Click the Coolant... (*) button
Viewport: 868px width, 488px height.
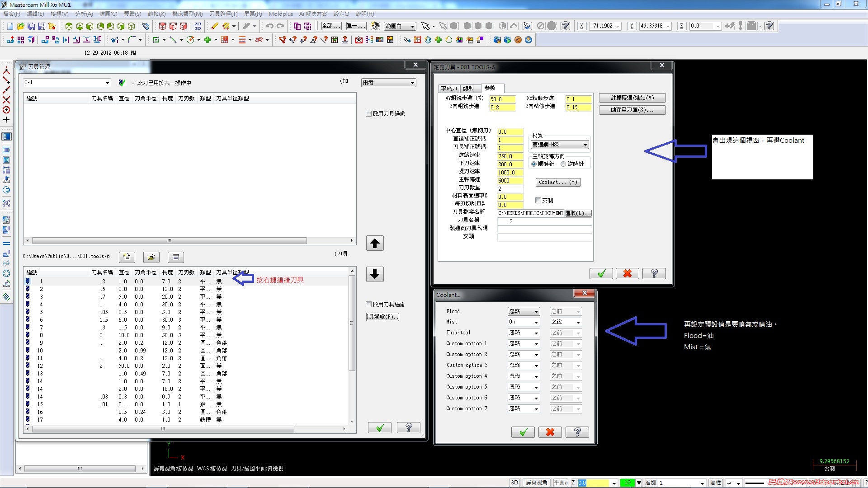[558, 182]
